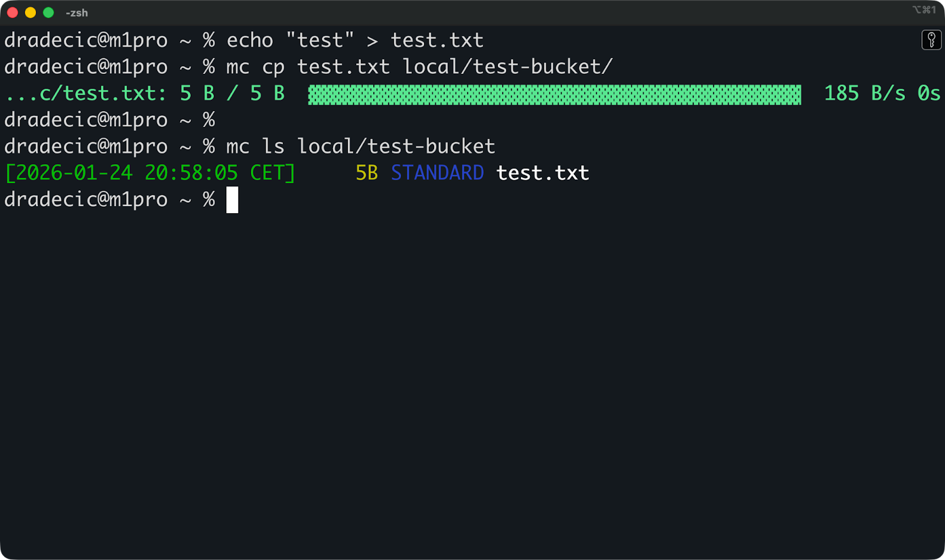The width and height of the screenshot is (945, 560).
Task: Click the Secure Keyboard Entry key icon
Action: [x=931, y=40]
